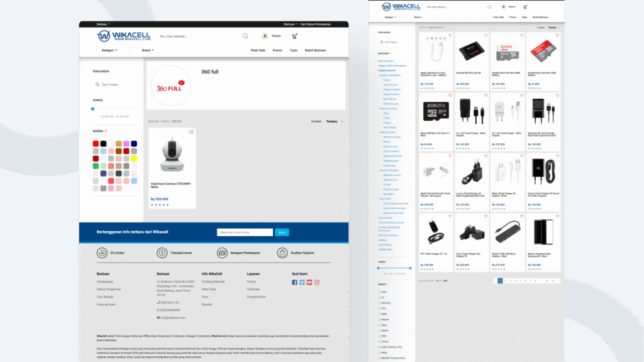Open Kategori dropdown in right page nav
This screenshot has width=644, height=362.
(391, 17)
